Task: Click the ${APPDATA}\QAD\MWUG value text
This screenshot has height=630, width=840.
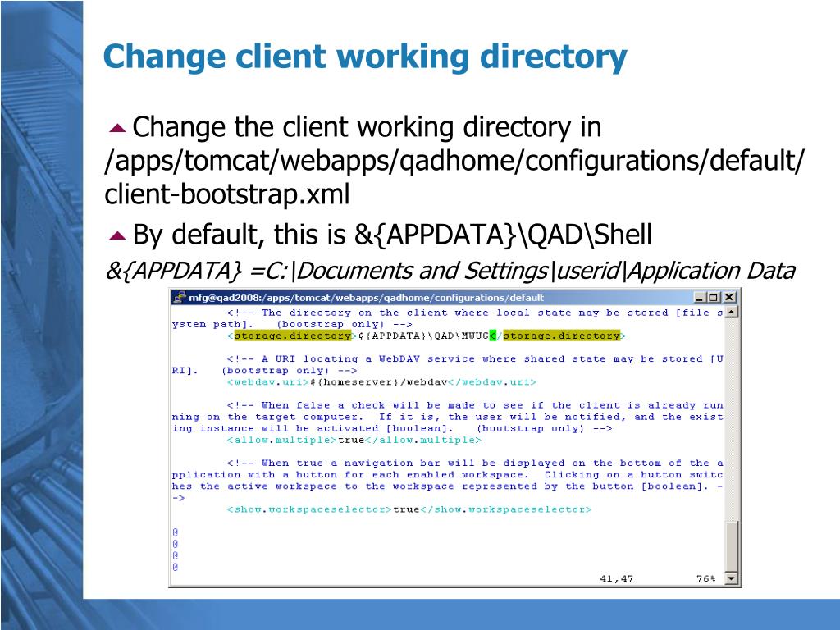Action: [x=423, y=336]
